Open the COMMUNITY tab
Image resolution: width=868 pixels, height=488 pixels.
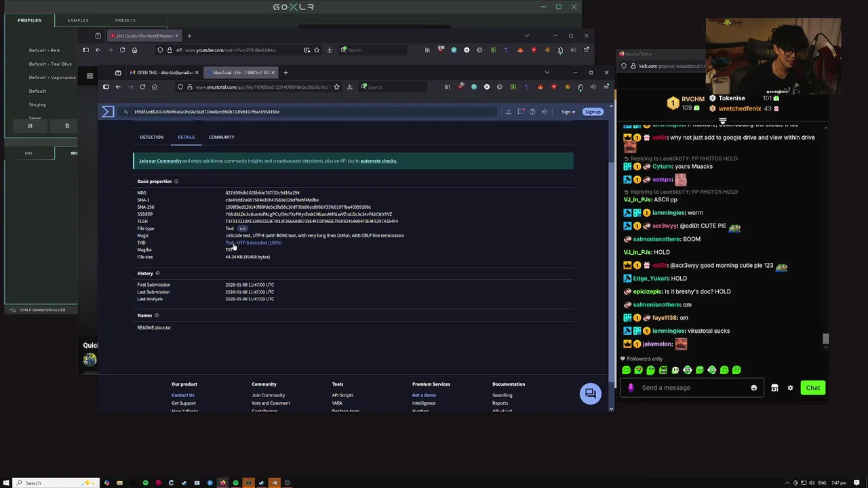click(x=221, y=137)
